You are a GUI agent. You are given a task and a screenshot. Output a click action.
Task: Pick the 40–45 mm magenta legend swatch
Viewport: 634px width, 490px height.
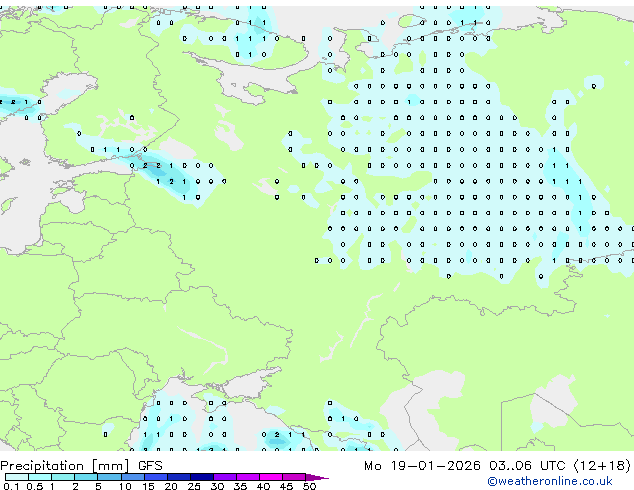tap(271, 477)
